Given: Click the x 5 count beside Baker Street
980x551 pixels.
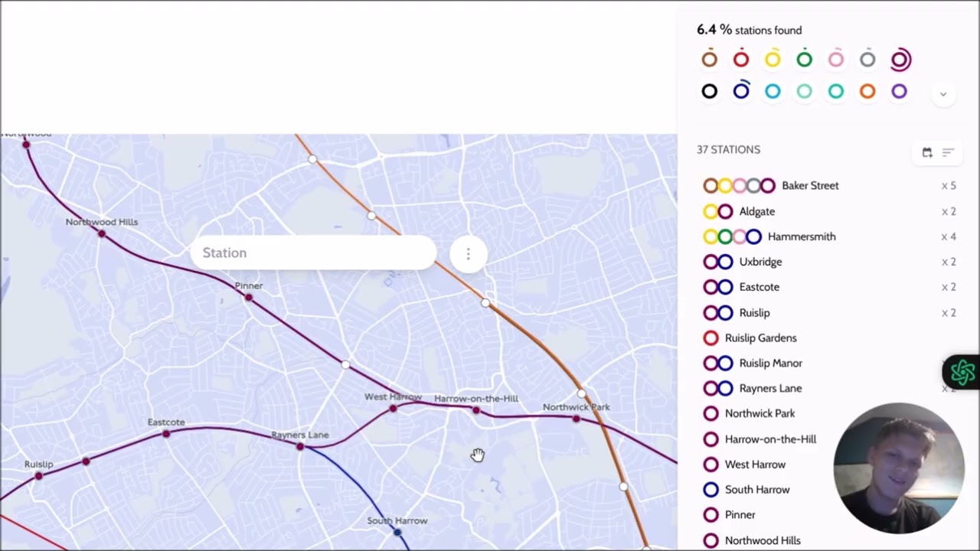Looking at the screenshot, I should [949, 185].
